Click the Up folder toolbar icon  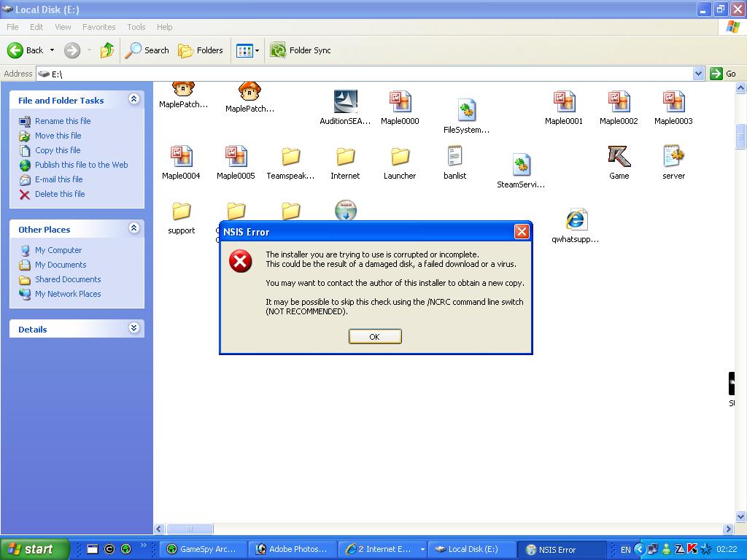[107, 50]
